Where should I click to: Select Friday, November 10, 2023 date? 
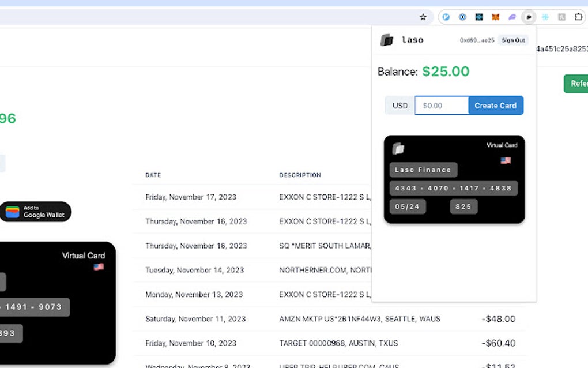point(191,343)
